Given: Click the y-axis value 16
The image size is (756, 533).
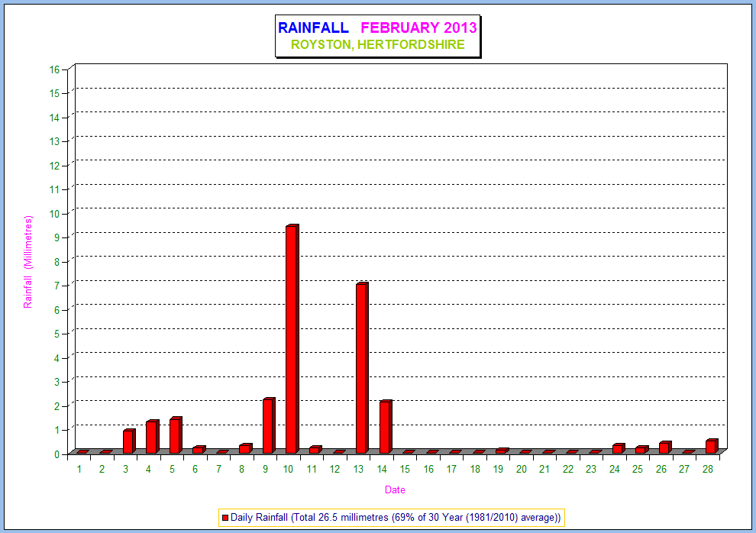Looking at the screenshot, I should click(54, 69).
